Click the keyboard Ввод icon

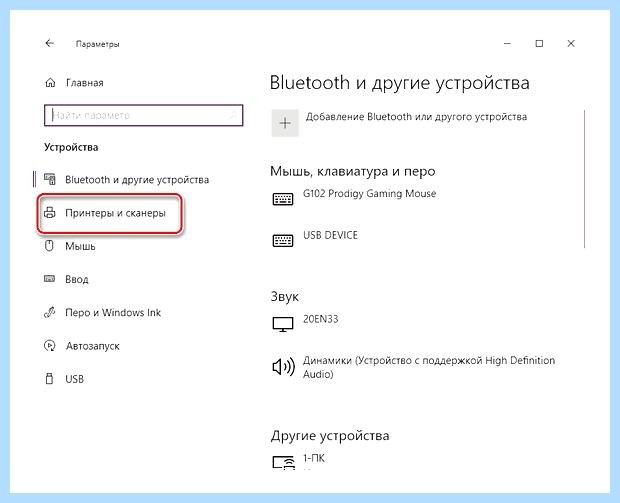click(x=49, y=279)
